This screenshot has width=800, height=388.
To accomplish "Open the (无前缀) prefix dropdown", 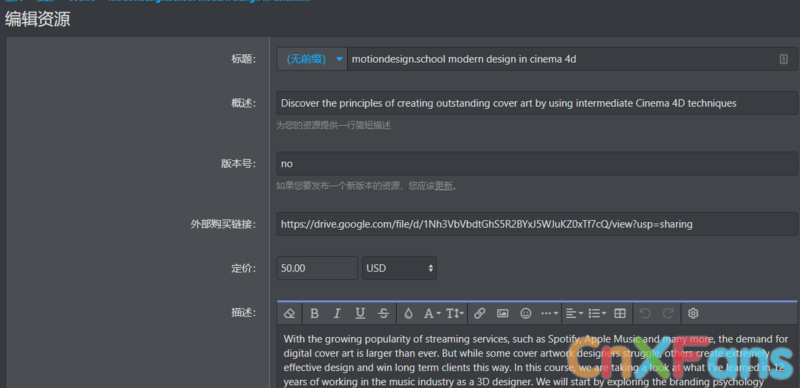I will 312,59.
